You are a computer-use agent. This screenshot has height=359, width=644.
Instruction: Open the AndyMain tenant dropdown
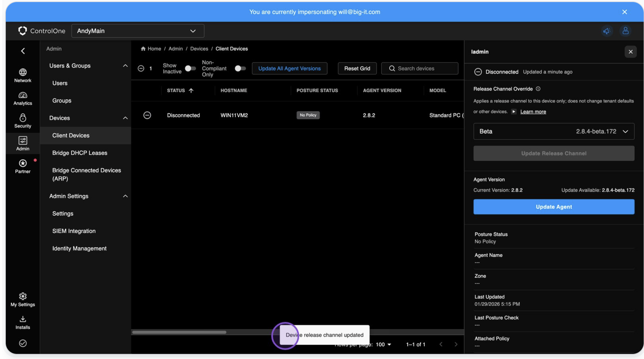tap(138, 31)
